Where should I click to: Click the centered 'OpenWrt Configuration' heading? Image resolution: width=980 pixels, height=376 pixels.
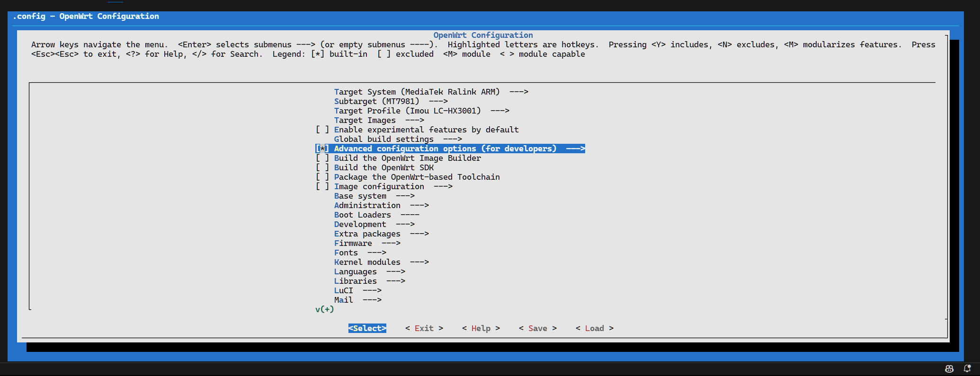click(483, 35)
